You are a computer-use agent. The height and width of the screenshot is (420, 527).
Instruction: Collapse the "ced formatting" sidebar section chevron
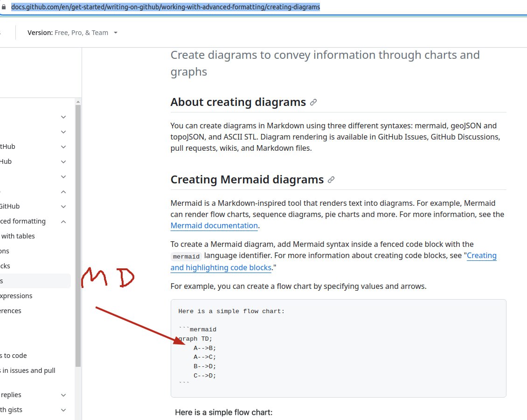tap(63, 221)
